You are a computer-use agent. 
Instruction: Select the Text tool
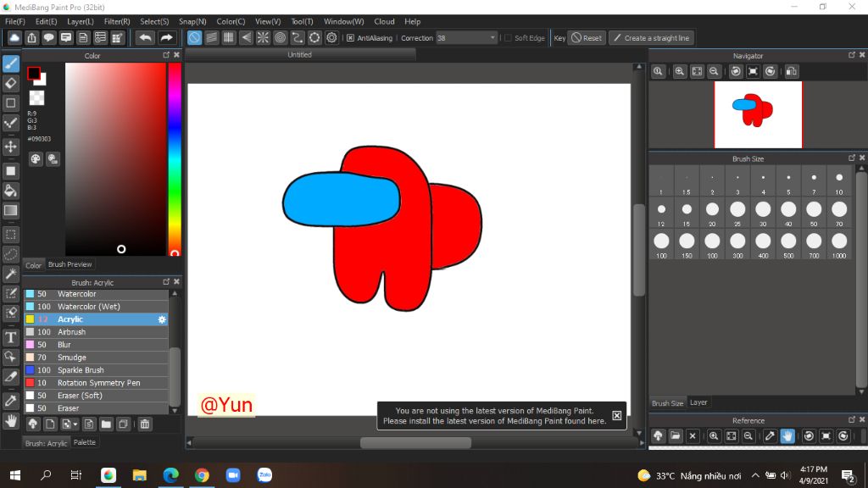[x=10, y=337]
